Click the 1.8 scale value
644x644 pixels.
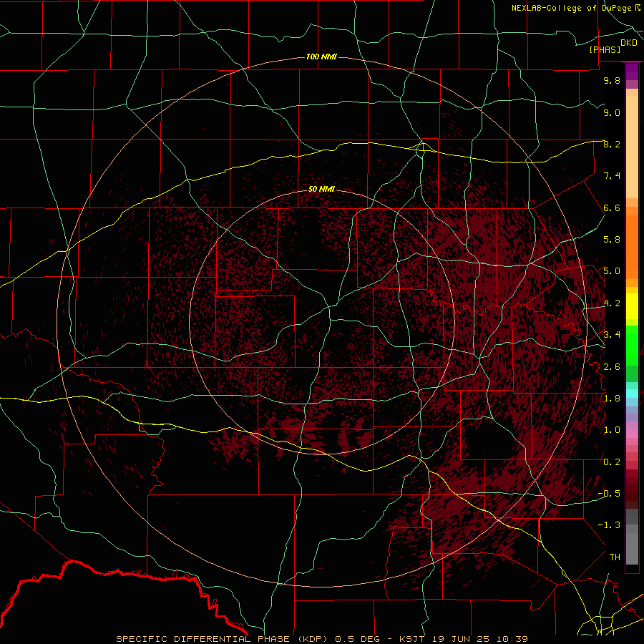612,399
